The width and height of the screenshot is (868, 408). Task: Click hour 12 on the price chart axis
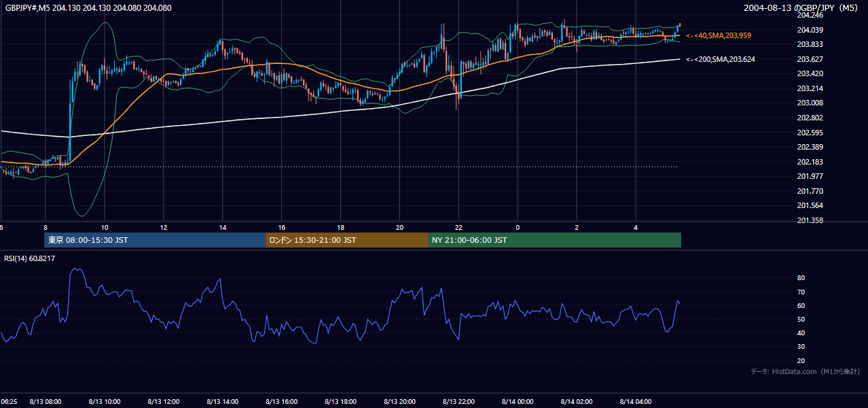[163, 227]
